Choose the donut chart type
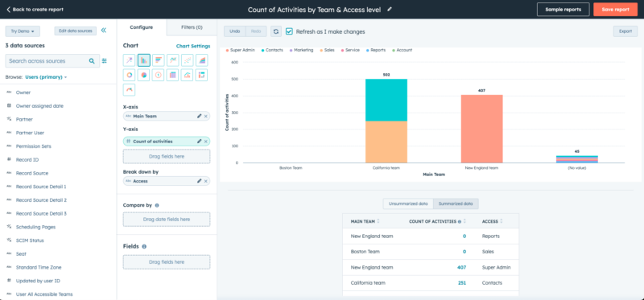Viewport: 644px width, 300px height. click(x=130, y=75)
